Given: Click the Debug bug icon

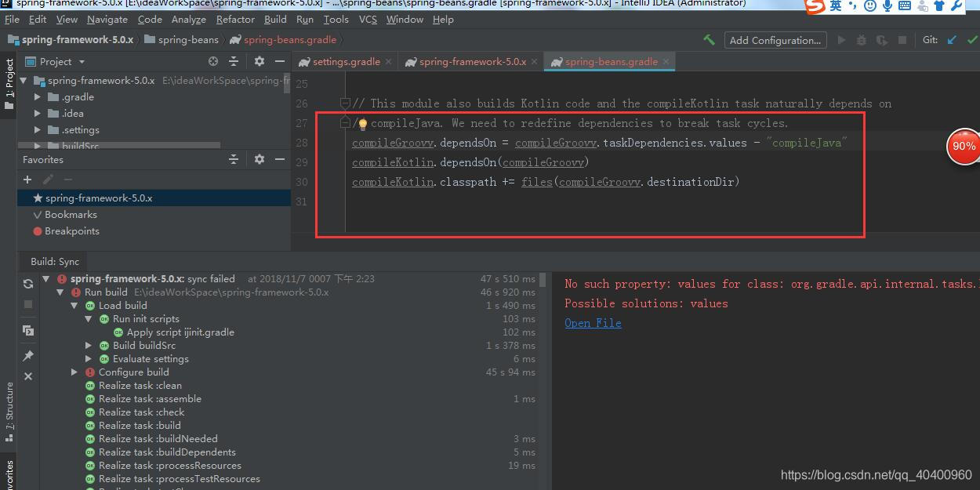Looking at the screenshot, I should click(x=862, y=40).
